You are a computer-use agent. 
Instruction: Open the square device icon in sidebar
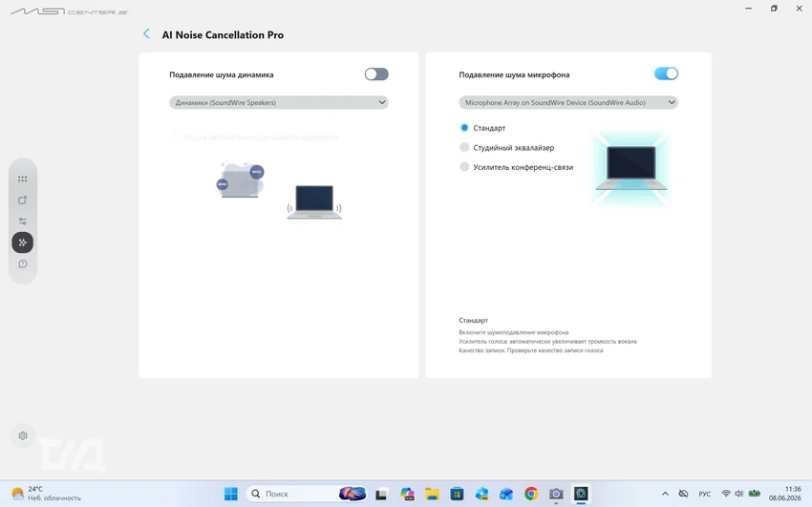(x=22, y=201)
